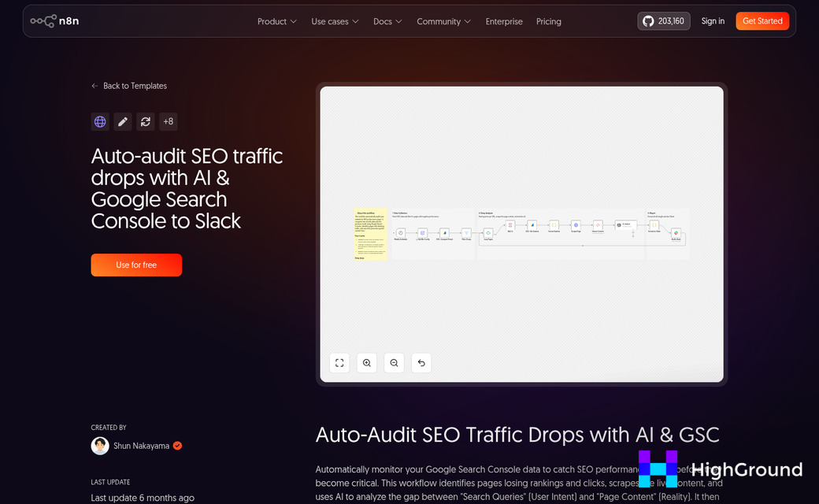Click the Sign in link
This screenshot has width=819, height=504.
(713, 21)
